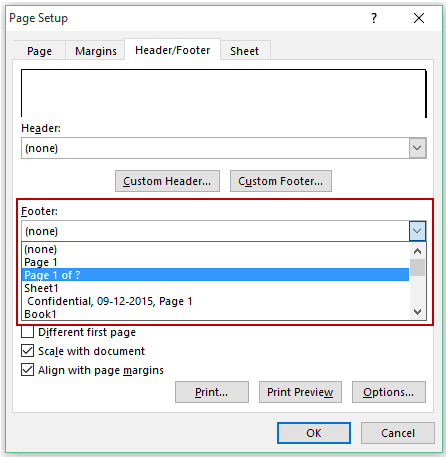Image resolution: width=446 pixels, height=457 pixels.
Task: Open the Sheet tab
Action: click(x=244, y=51)
